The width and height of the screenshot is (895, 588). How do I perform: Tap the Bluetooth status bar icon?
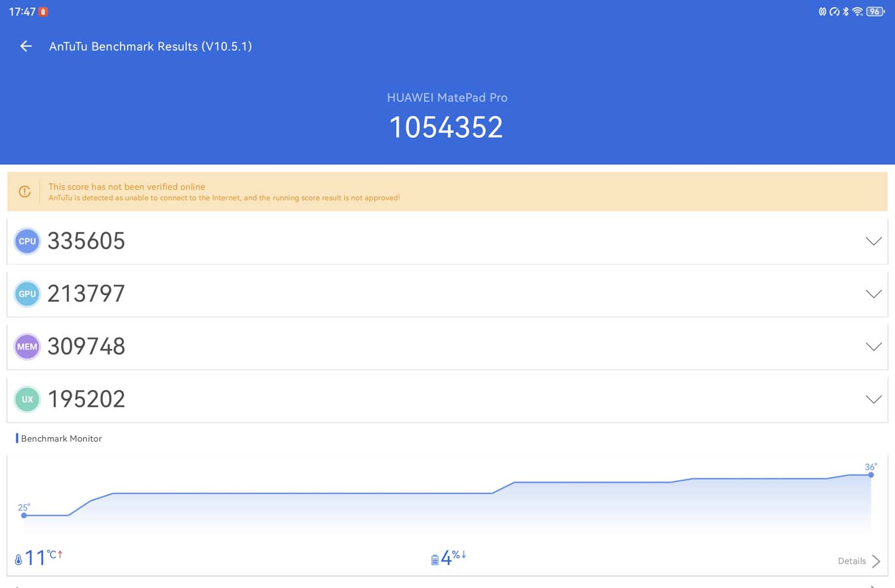[x=845, y=11]
